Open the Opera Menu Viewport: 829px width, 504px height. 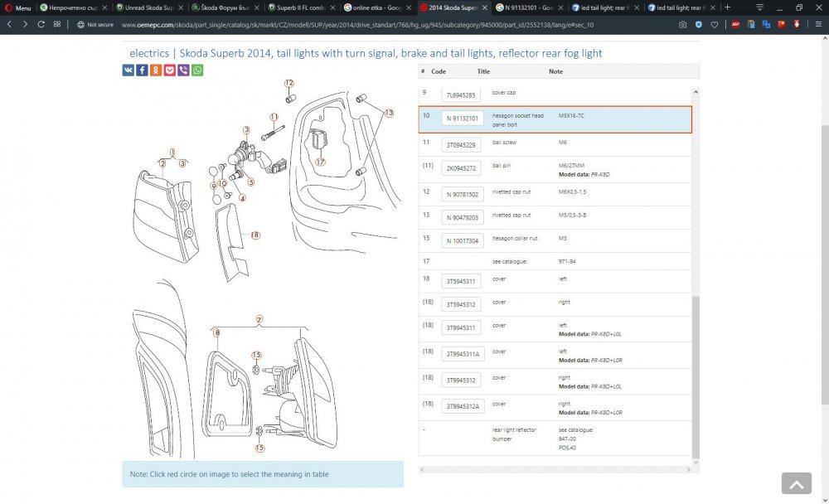(x=17, y=7)
